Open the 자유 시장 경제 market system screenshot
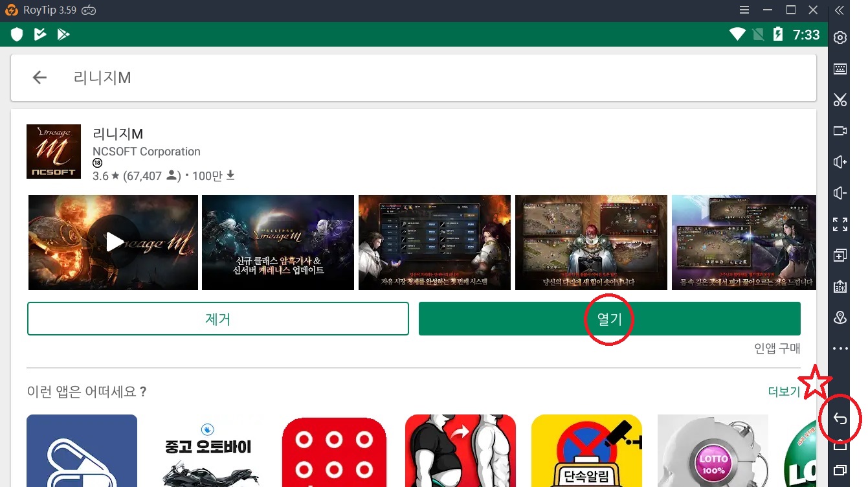The height and width of the screenshot is (487, 868). (x=434, y=242)
